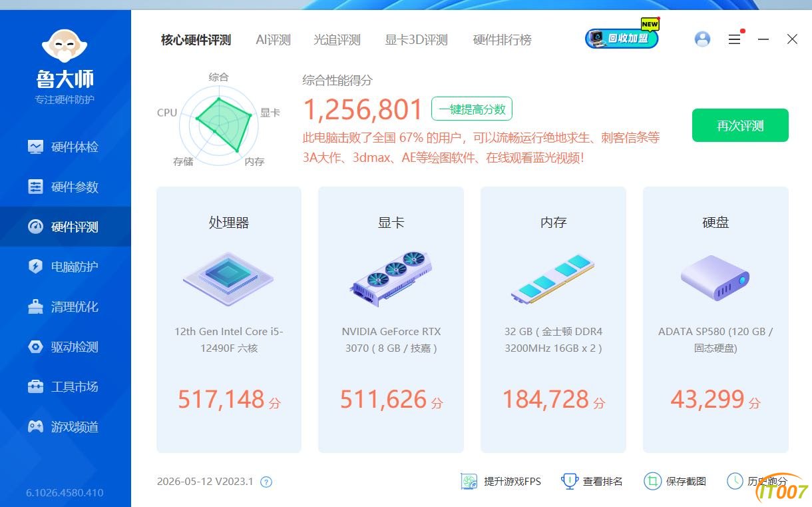This screenshot has height=507, width=812.
Task: Click 综合性能得分 label
Action: coord(337,81)
